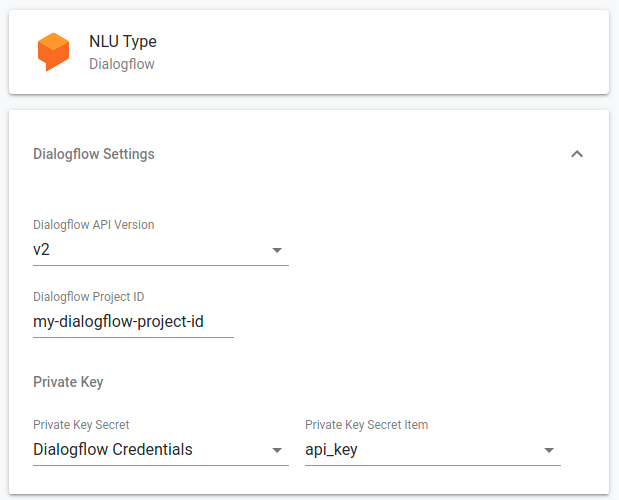Select the "v2" API version value

pyautogui.click(x=42, y=250)
